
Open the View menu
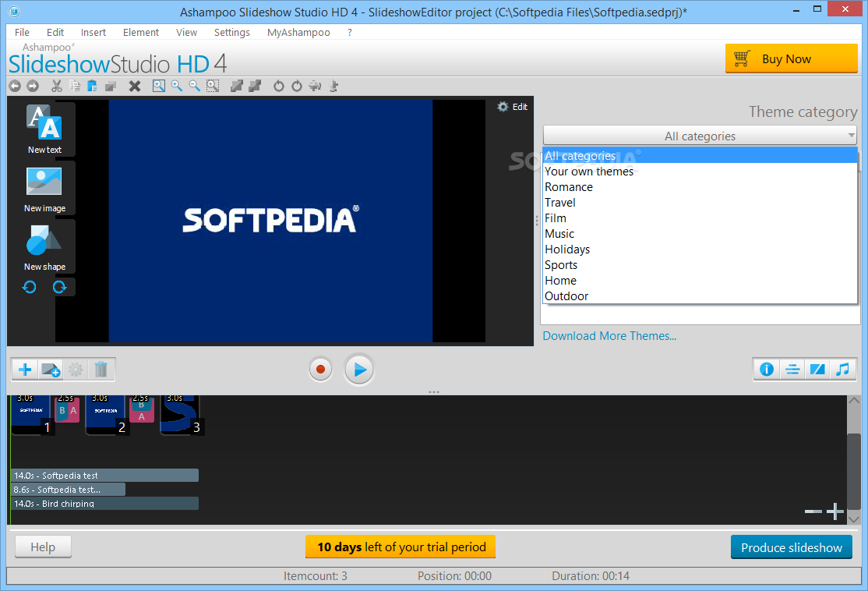point(186,32)
